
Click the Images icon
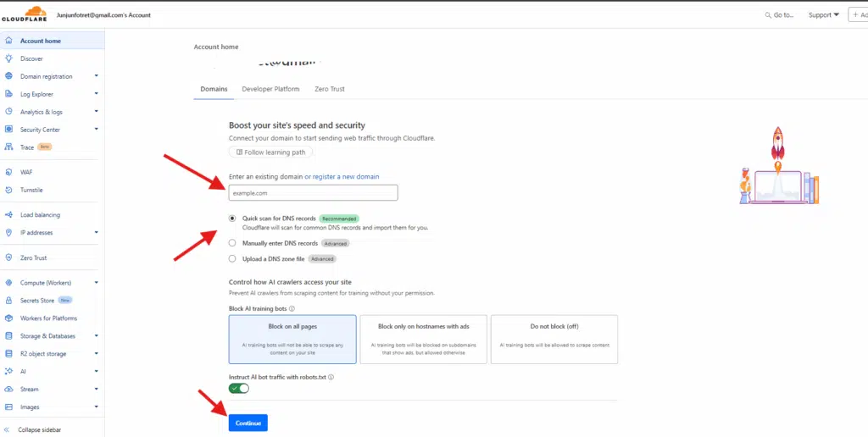pyautogui.click(x=8, y=407)
